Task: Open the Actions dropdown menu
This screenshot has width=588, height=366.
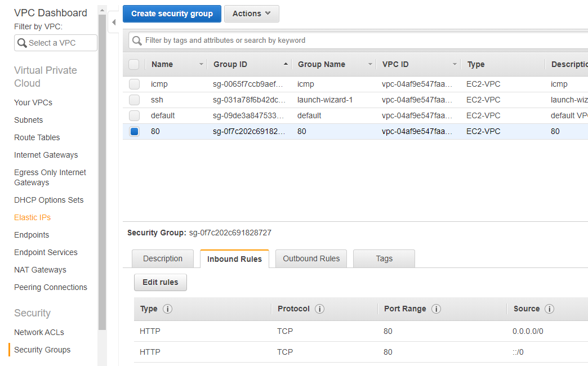Action: [252, 14]
